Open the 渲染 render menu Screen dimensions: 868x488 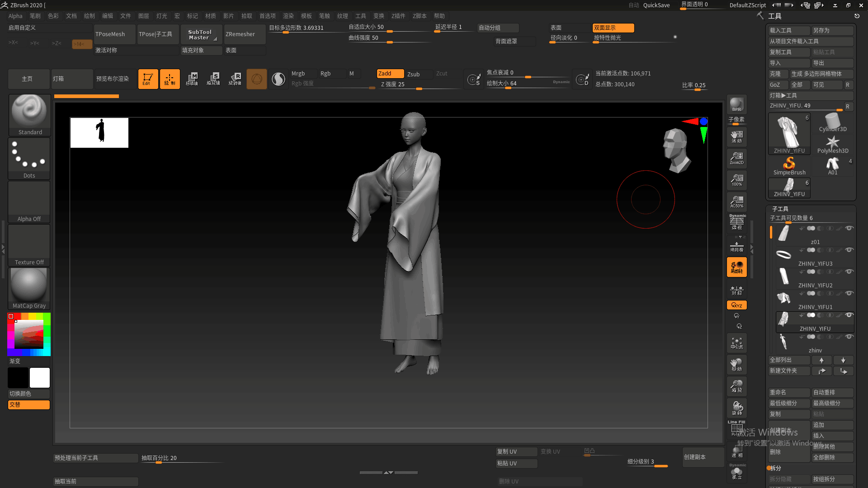(x=288, y=16)
